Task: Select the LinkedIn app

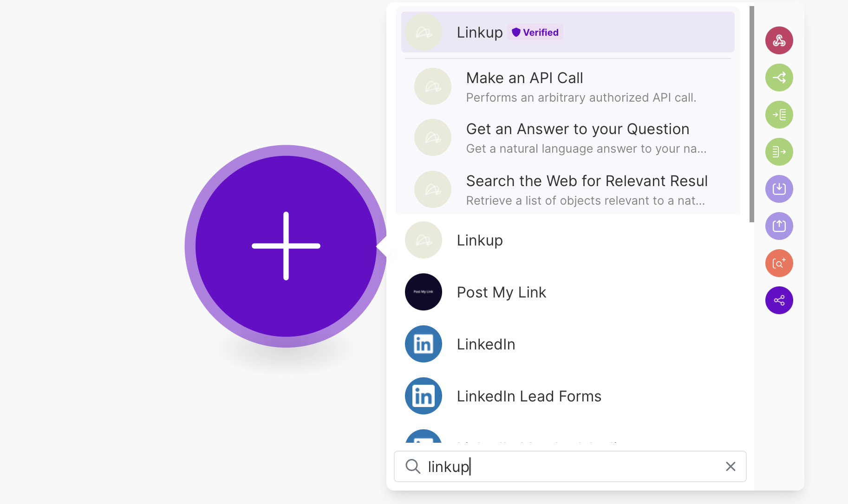Action: click(568, 344)
